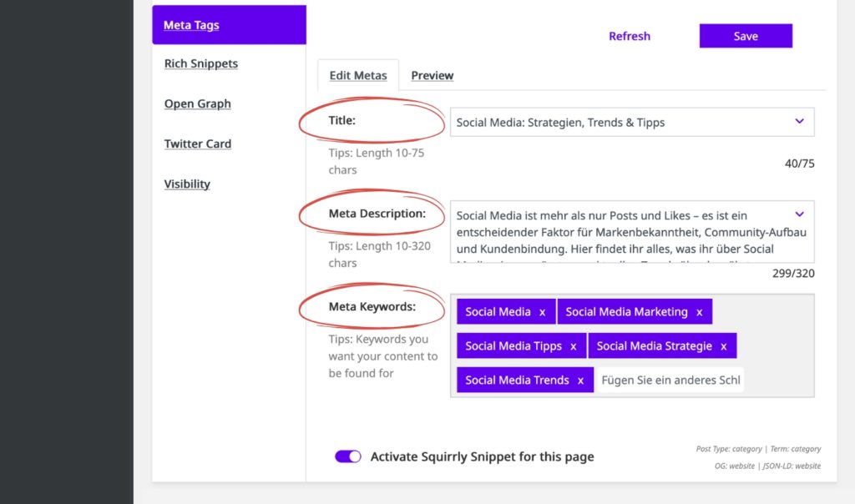Remove the "Social Media Trends" keyword tag

point(580,380)
